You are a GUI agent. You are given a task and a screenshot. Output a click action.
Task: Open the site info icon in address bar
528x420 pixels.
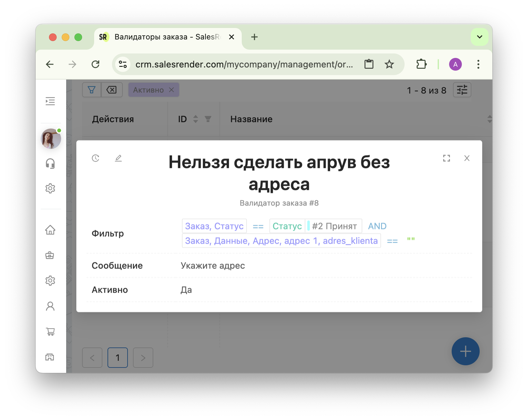[x=123, y=64]
